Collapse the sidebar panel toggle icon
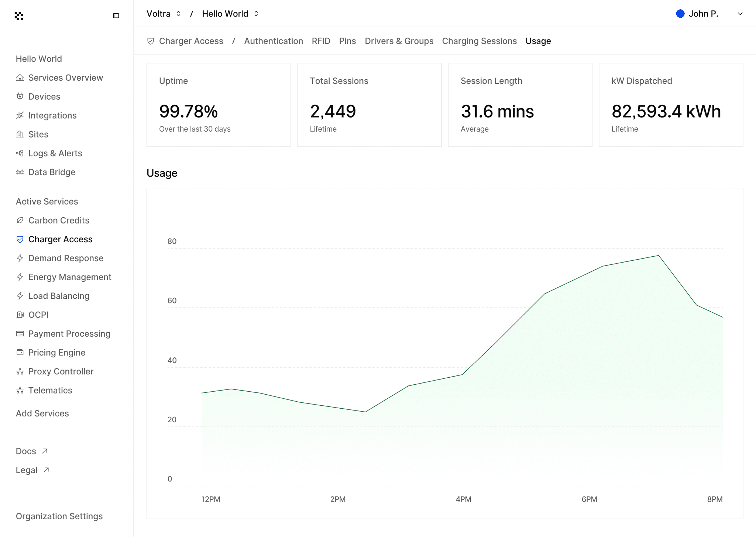 116,15
